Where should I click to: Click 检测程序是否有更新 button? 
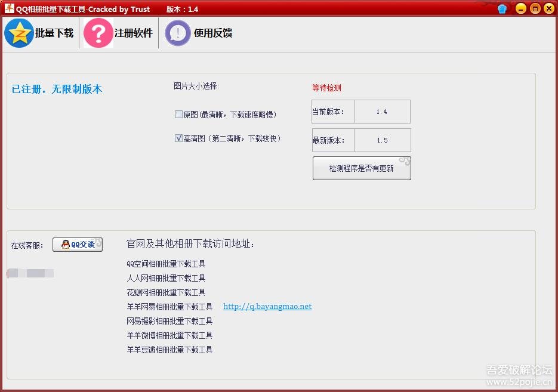[x=362, y=168]
